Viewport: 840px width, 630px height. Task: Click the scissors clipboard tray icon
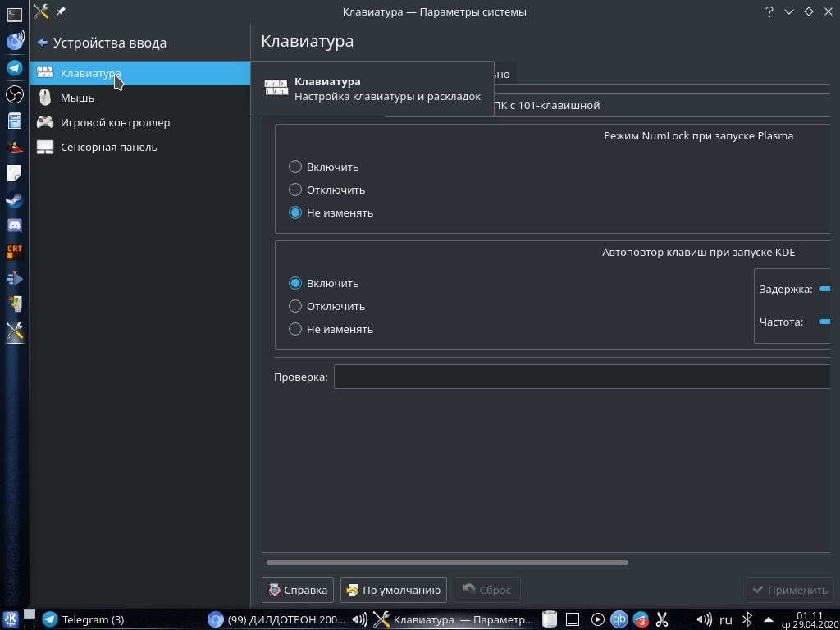(663, 619)
